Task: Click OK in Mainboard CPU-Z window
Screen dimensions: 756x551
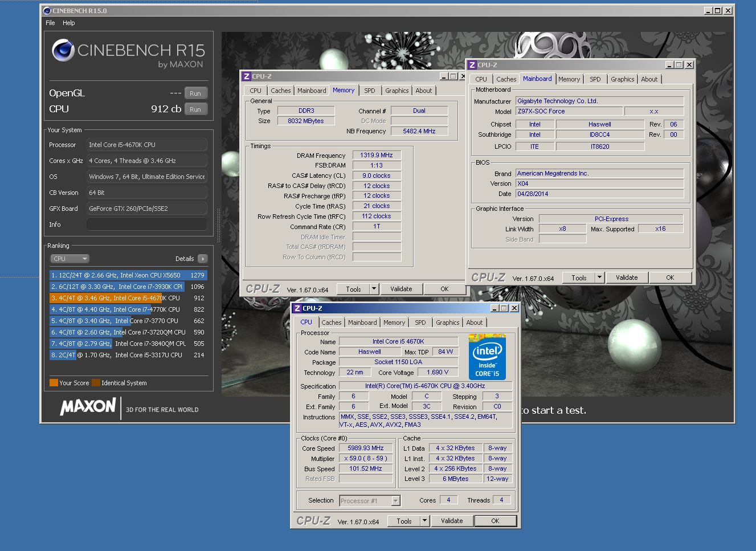Action: [670, 277]
